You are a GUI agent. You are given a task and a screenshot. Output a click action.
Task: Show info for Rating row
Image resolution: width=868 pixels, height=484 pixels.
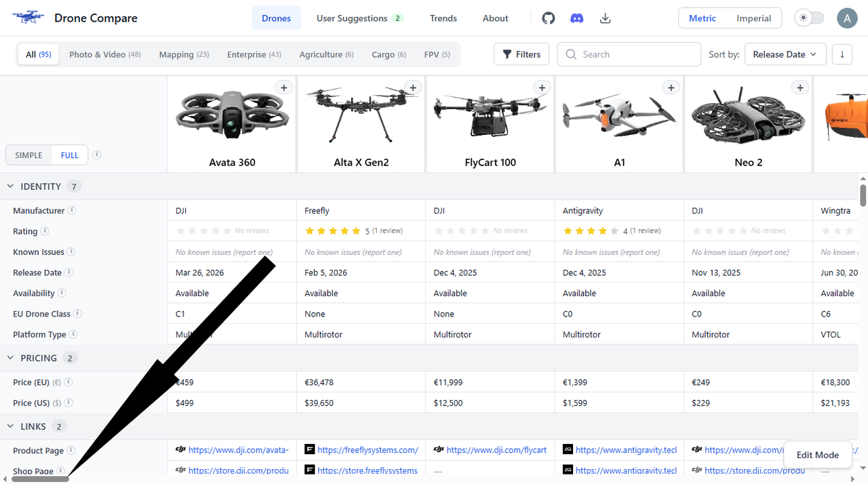(x=45, y=231)
